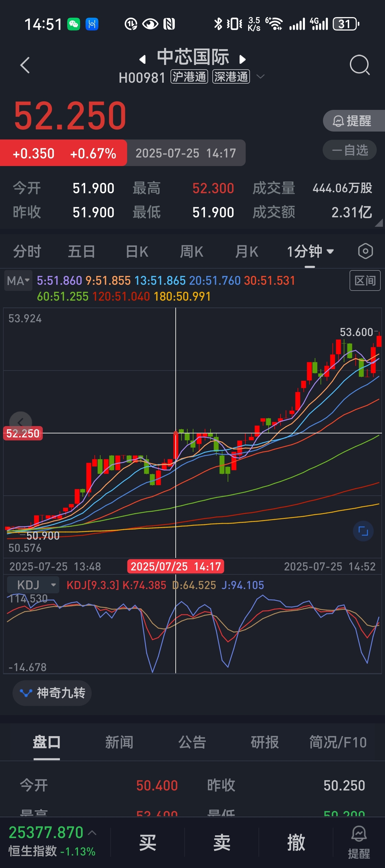This screenshot has width=385, height=868.
Task: Switch to previous stock with left triangle
Action: pyautogui.click(x=143, y=59)
